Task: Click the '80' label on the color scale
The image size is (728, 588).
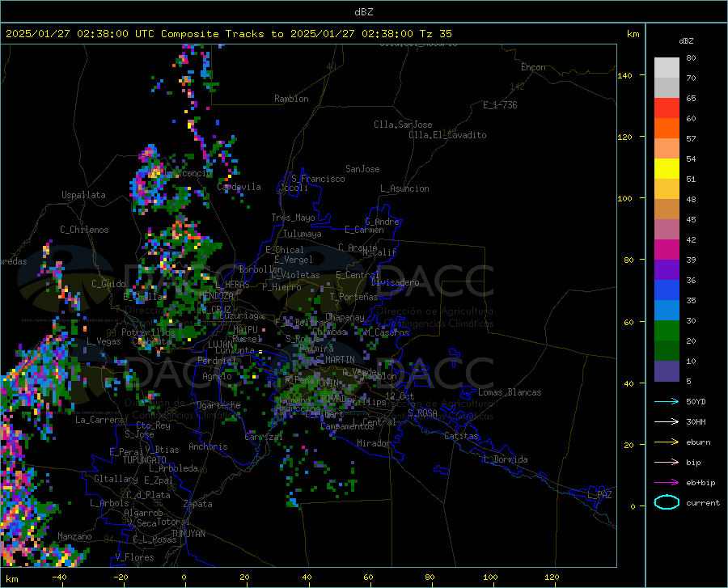Action: pos(691,58)
